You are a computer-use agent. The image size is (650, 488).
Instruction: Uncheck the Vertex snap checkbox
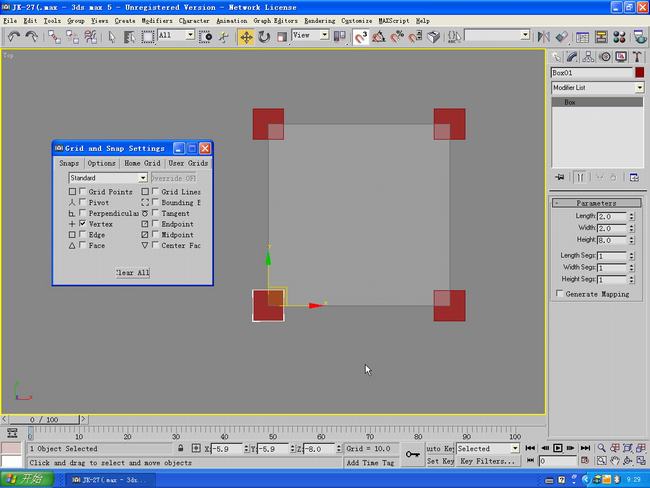[x=82, y=223]
